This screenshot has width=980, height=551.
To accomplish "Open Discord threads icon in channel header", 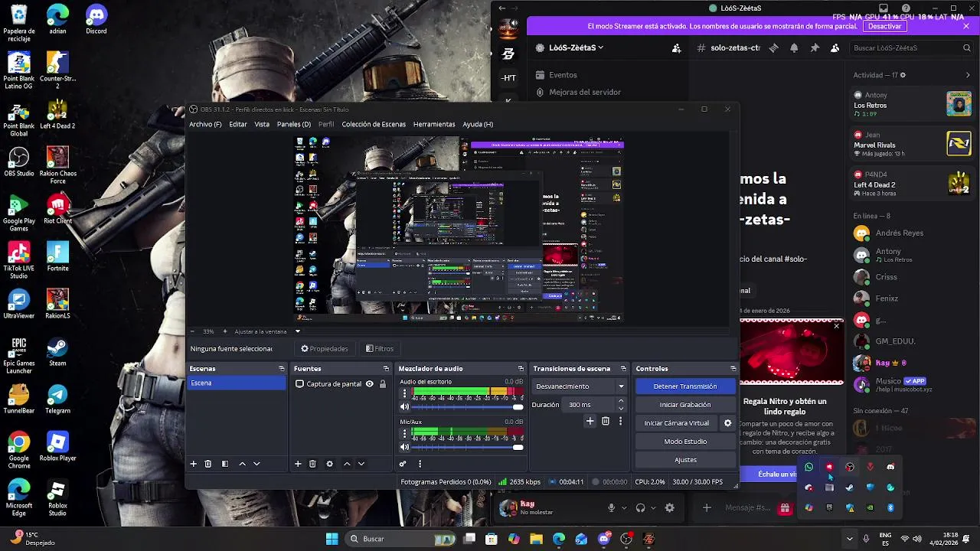I will click(773, 47).
